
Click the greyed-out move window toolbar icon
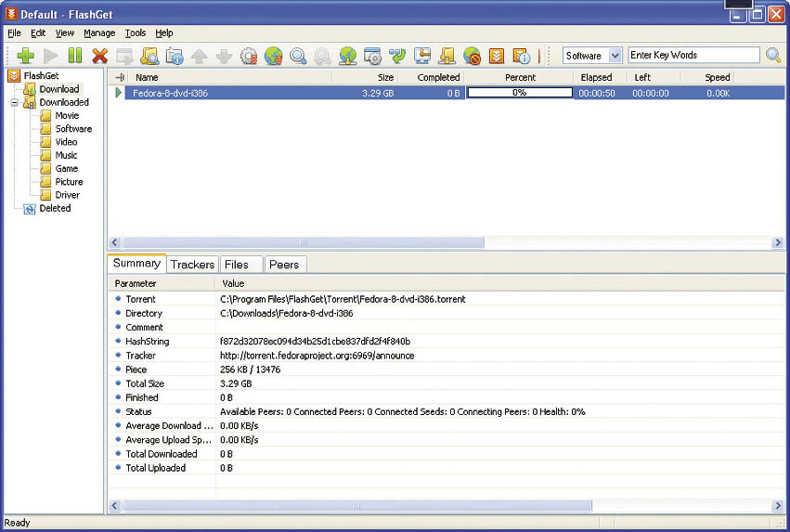[124, 56]
